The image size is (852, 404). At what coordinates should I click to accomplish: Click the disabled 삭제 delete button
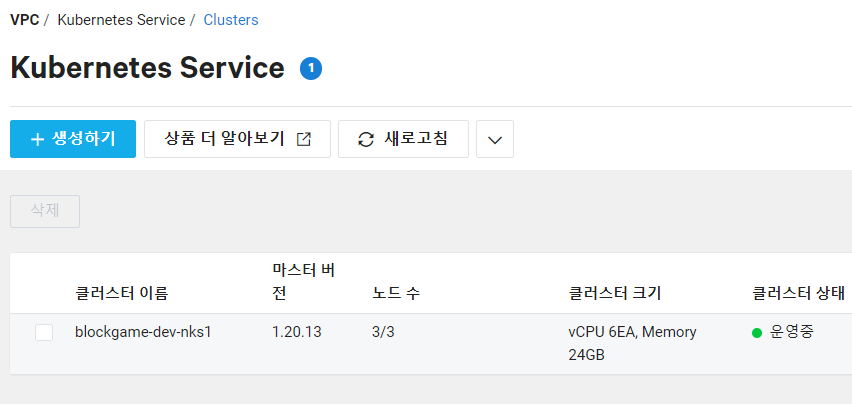45,211
